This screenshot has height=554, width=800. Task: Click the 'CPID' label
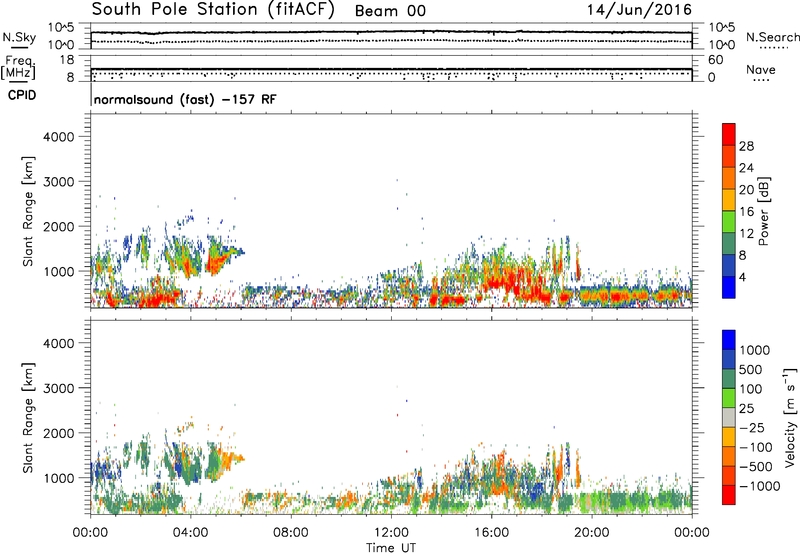pyautogui.click(x=22, y=95)
